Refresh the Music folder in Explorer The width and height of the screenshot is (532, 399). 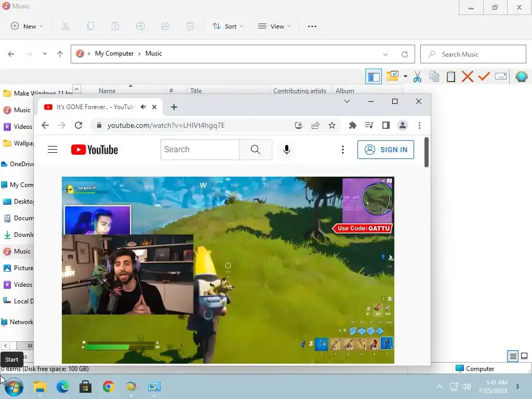coord(404,54)
